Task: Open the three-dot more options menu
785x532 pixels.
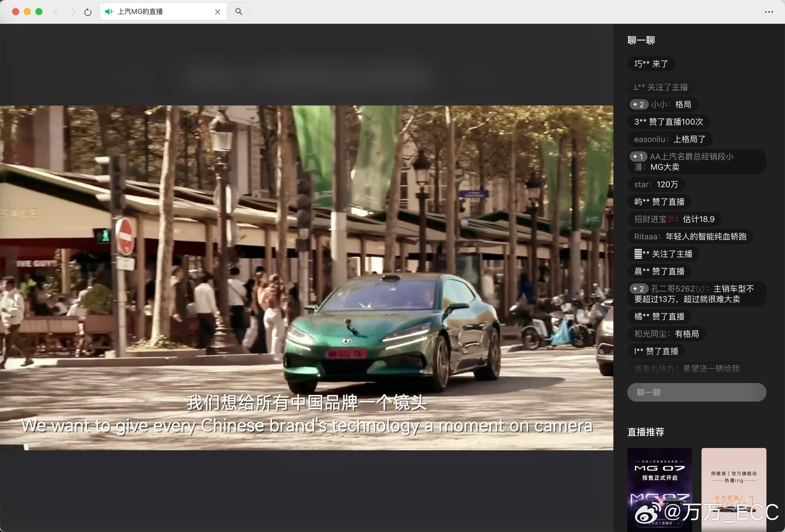Action: point(769,12)
